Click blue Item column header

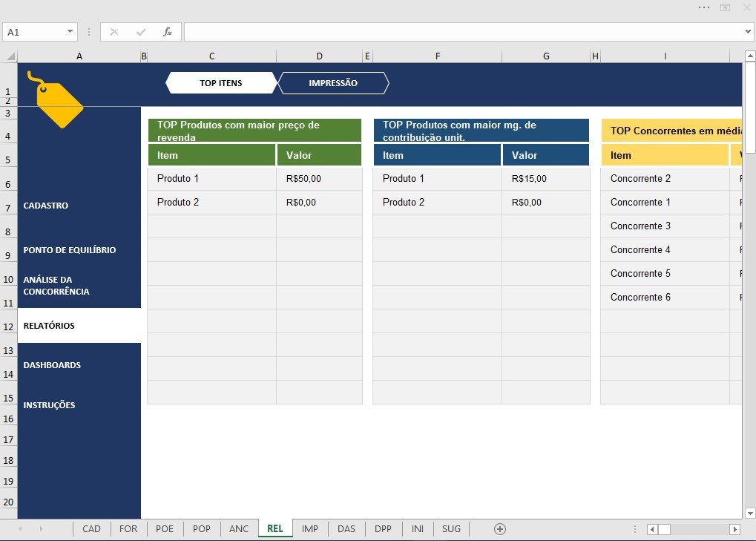(437, 155)
